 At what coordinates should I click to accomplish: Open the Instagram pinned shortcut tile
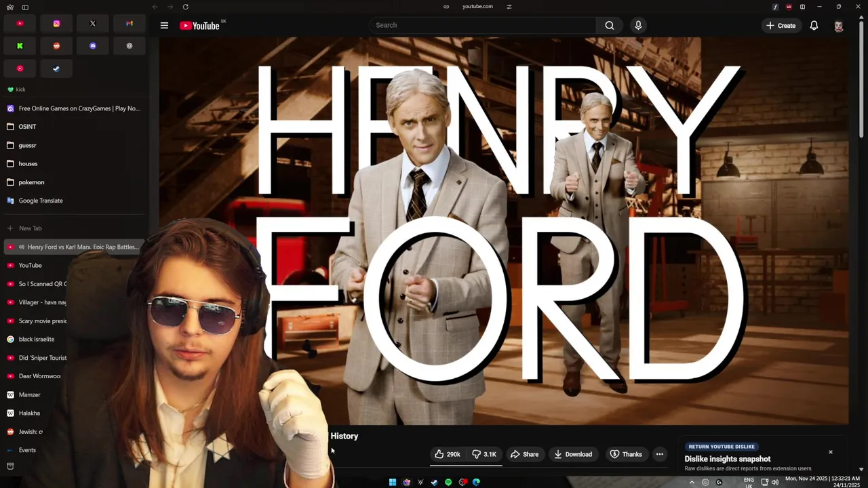pyautogui.click(x=56, y=24)
